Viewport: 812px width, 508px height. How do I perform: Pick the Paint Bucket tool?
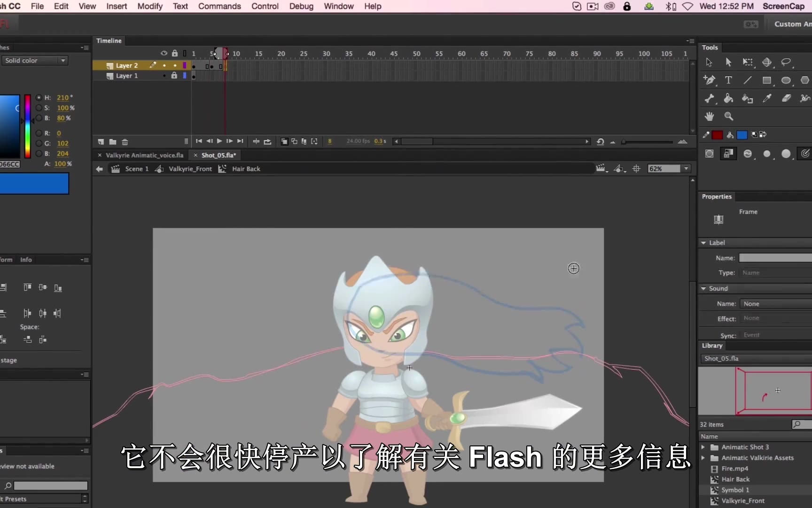pyautogui.click(x=728, y=98)
